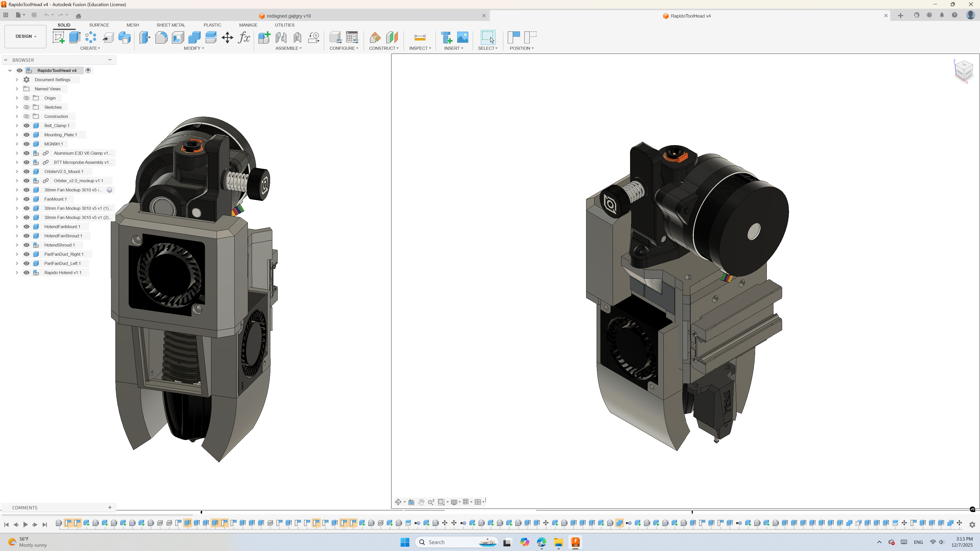The image size is (980, 551).
Task: Expand the Document Settings tree item
Action: pos(17,79)
